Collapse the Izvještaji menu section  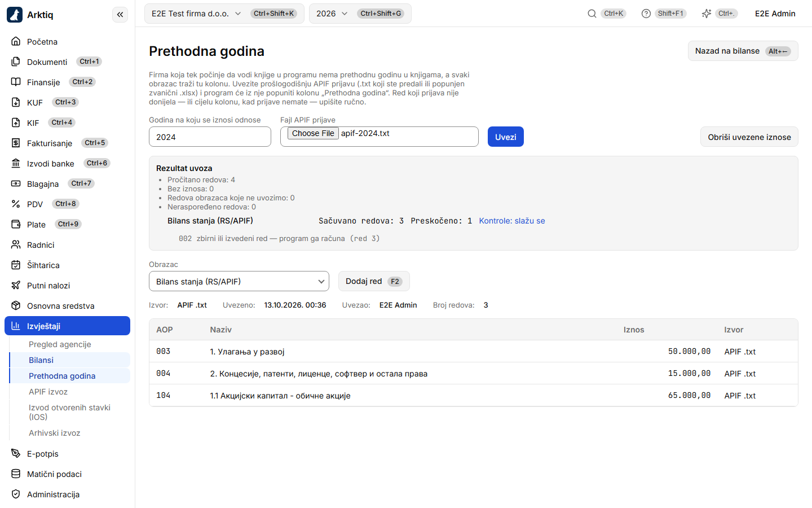67,326
